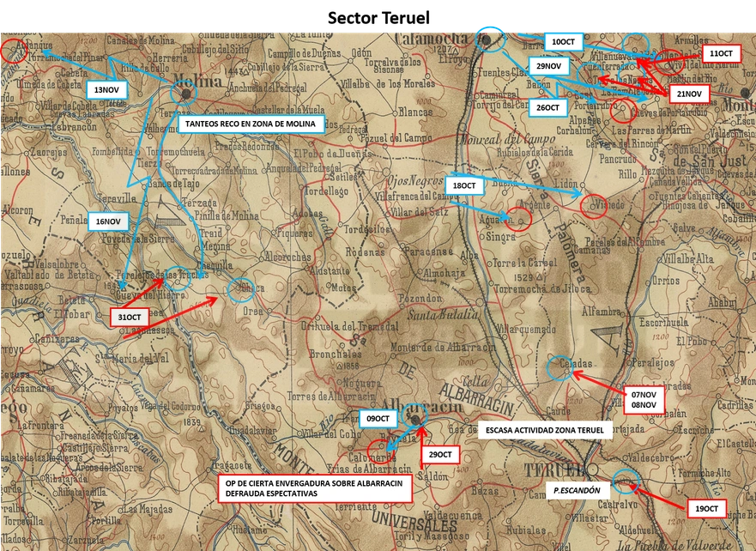Click the blue circle around Molina
The width and height of the screenshot is (756, 551).
[x=184, y=93]
